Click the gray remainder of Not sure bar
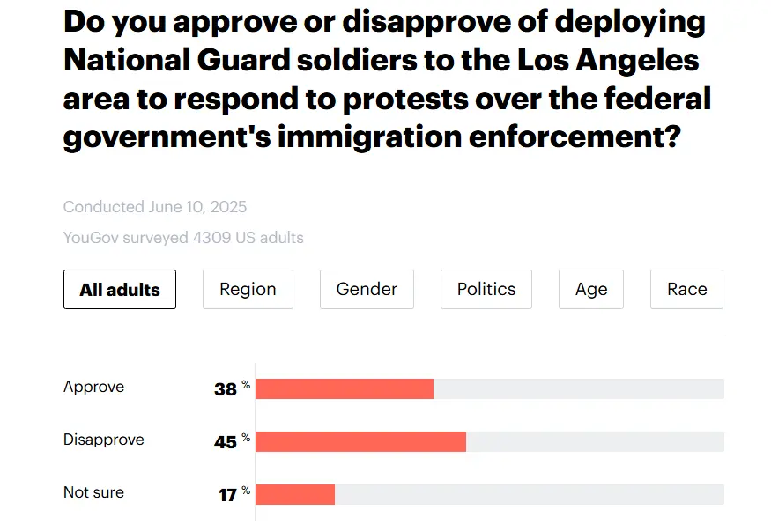 click(529, 494)
